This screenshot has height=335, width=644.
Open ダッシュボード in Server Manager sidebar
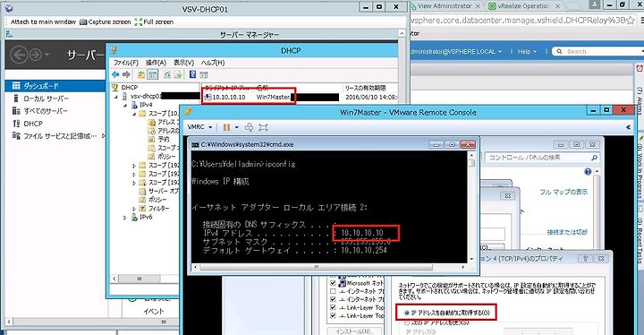pos(55,86)
